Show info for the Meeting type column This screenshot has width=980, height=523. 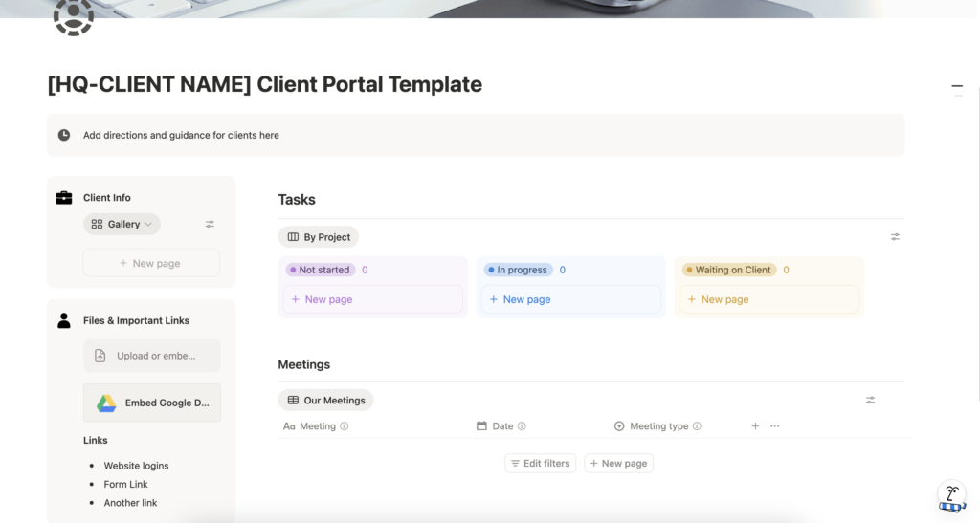click(697, 426)
